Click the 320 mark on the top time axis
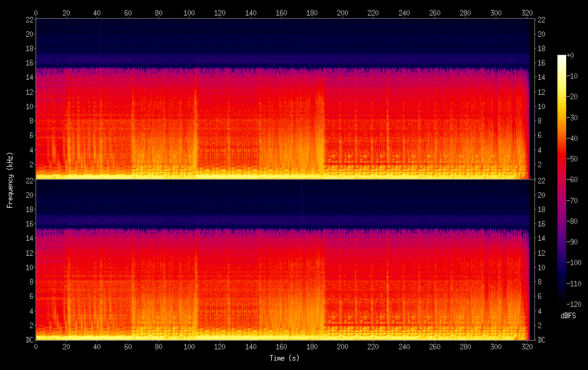Image resolution: width=588 pixels, height=370 pixels. (x=526, y=12)
